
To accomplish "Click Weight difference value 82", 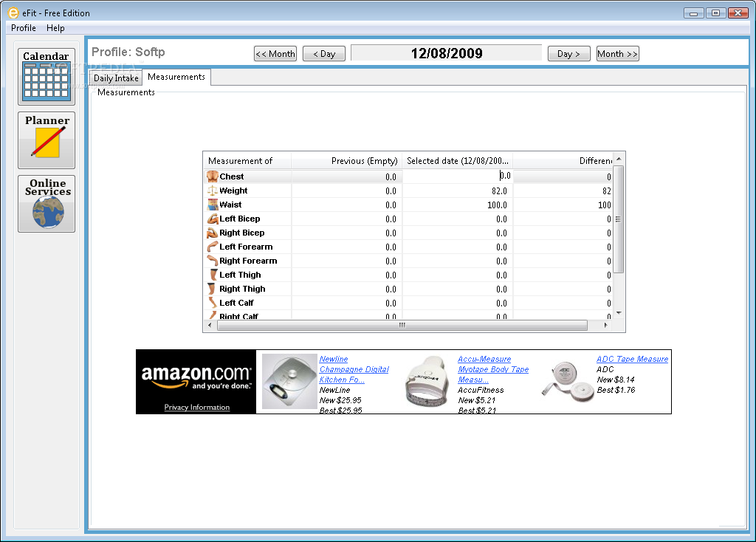I will tap(607, 191).
